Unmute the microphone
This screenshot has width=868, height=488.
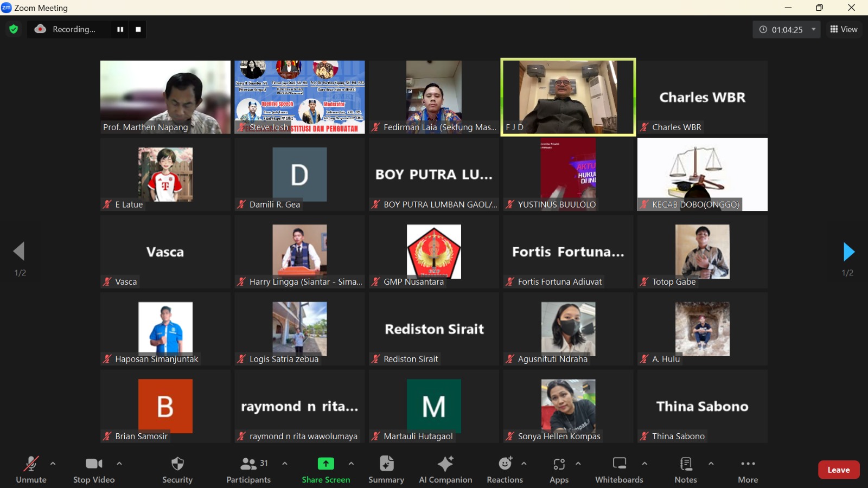point(31,470)
